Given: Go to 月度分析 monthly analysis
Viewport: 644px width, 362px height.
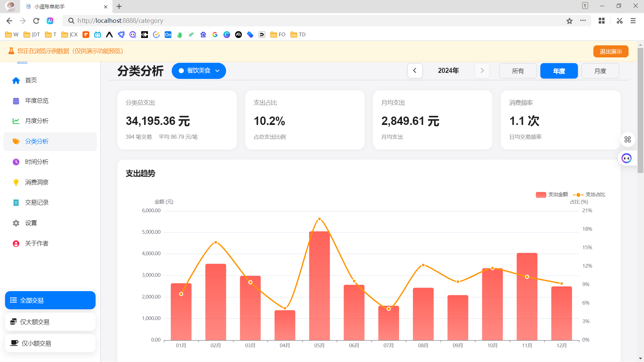Looking at the screenshot, I should (50, 121).
